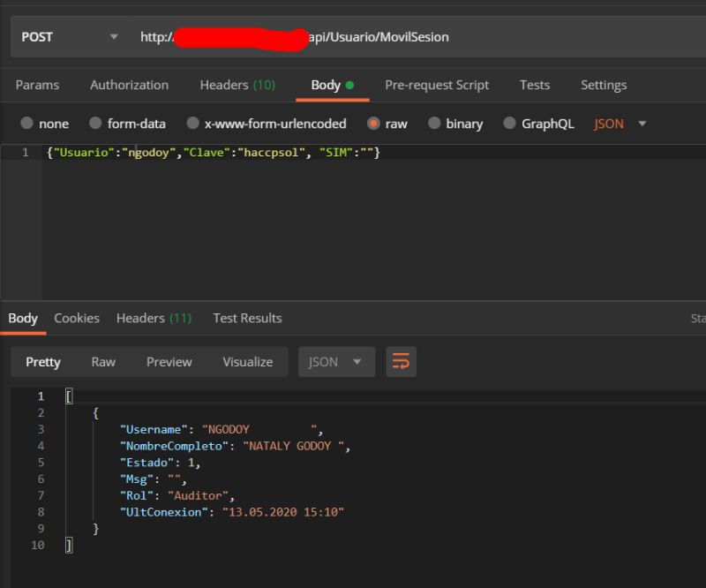Open the Preview response view
Screen dimensions: 706x588
click(x=169, y=361)
